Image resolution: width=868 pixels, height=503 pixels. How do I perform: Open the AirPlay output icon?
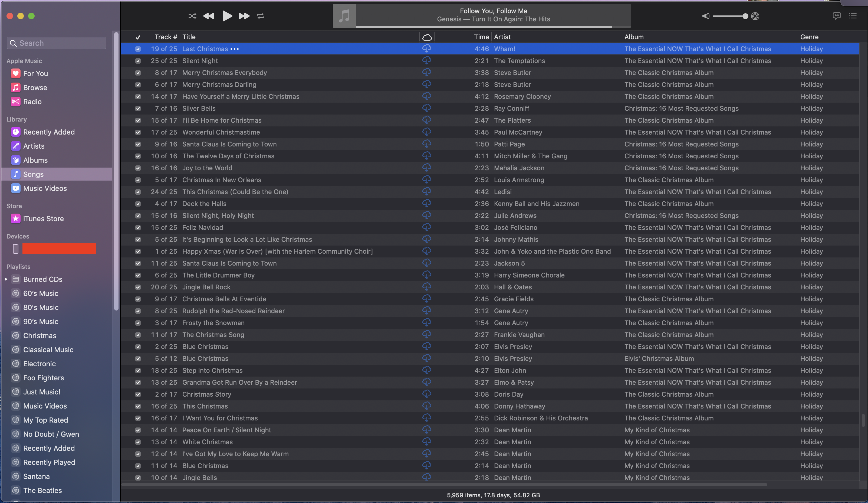tap(755, 16)
